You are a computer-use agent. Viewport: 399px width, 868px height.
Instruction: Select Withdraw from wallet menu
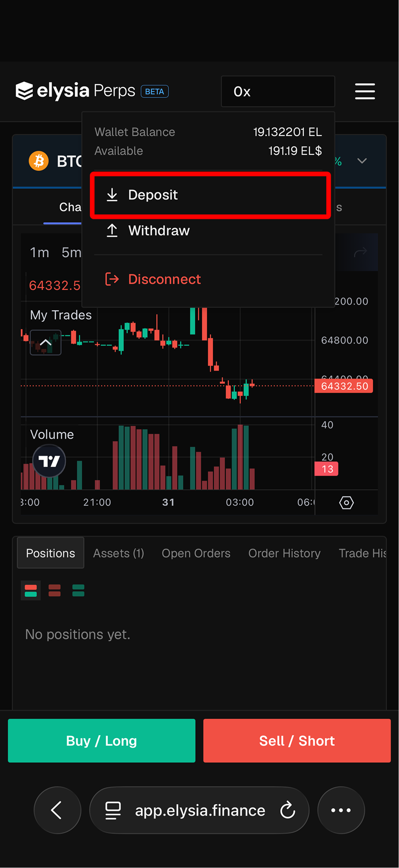tap(208, 231)
